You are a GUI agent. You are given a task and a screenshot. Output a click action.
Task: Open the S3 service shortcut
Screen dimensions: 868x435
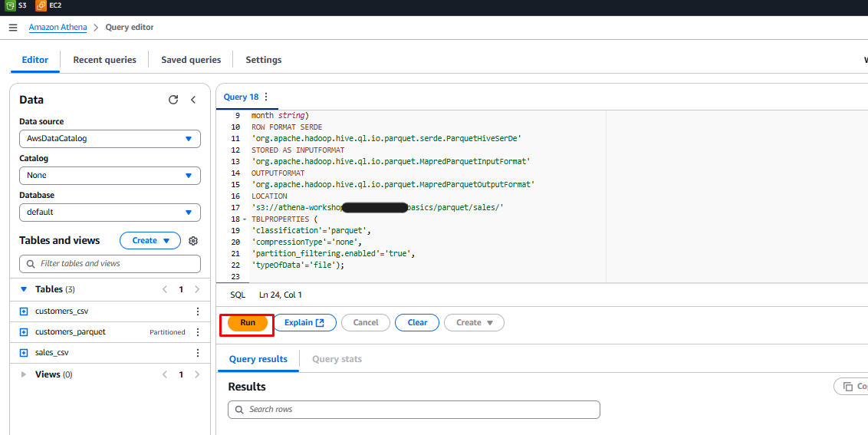pos(16,5)
